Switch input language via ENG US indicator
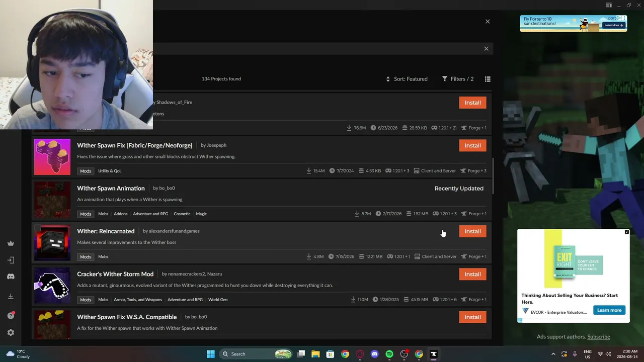 (x=588, y=354)
